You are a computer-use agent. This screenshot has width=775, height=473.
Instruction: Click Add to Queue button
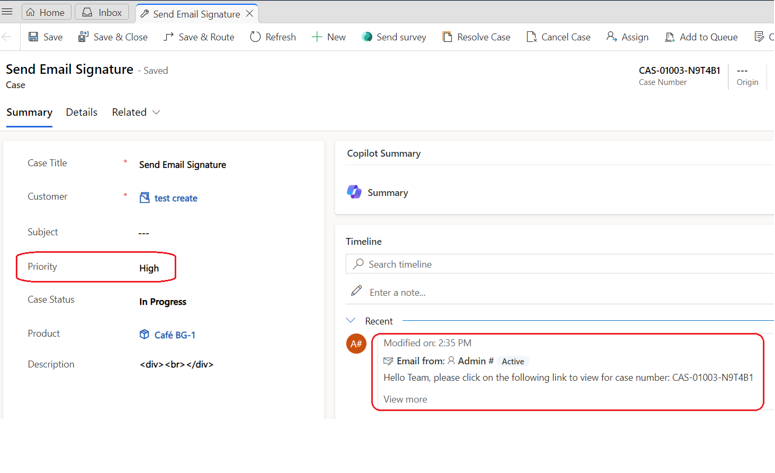tap(700, 37)
